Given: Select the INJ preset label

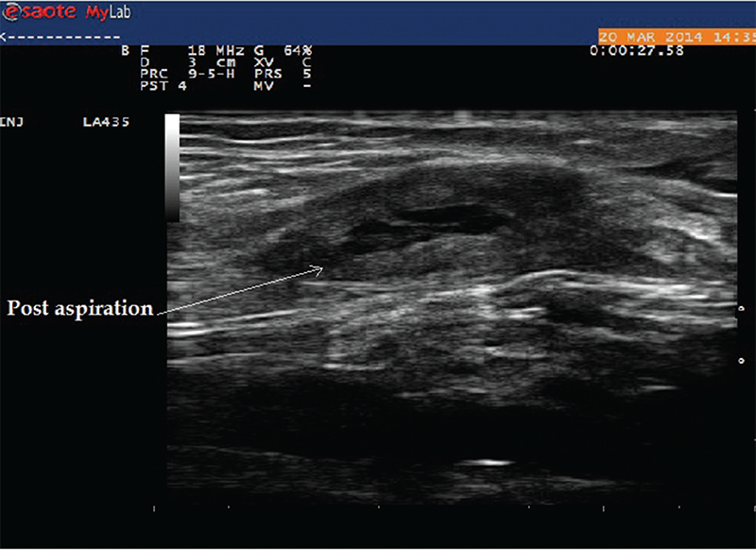Looking at the screenshot, I should (13, 122).
